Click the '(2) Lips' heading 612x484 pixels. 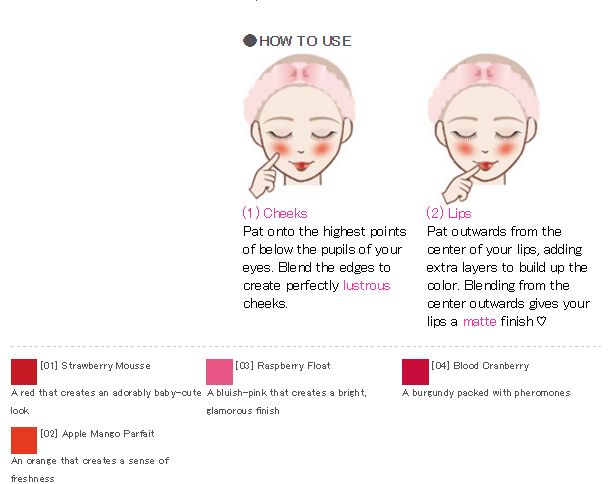point(449,213)
